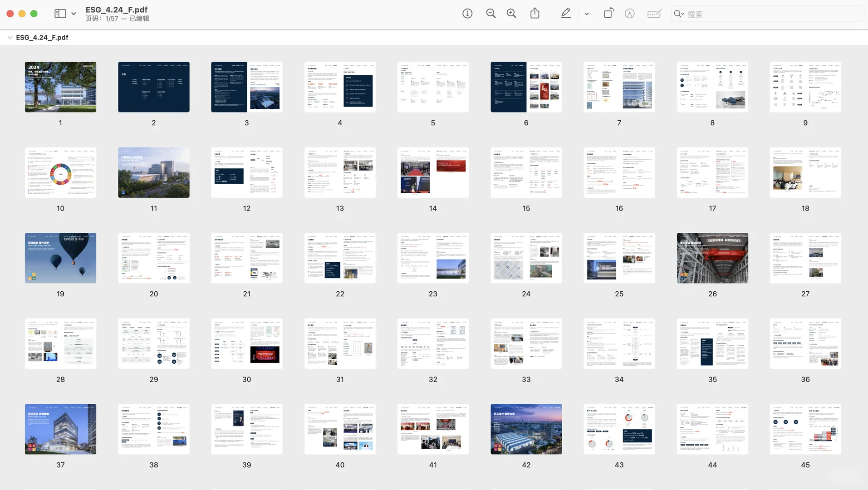Screen dimensions: 868x490
Task: Select the window title ESG_4.24_F.pdf
Action: 117,10
